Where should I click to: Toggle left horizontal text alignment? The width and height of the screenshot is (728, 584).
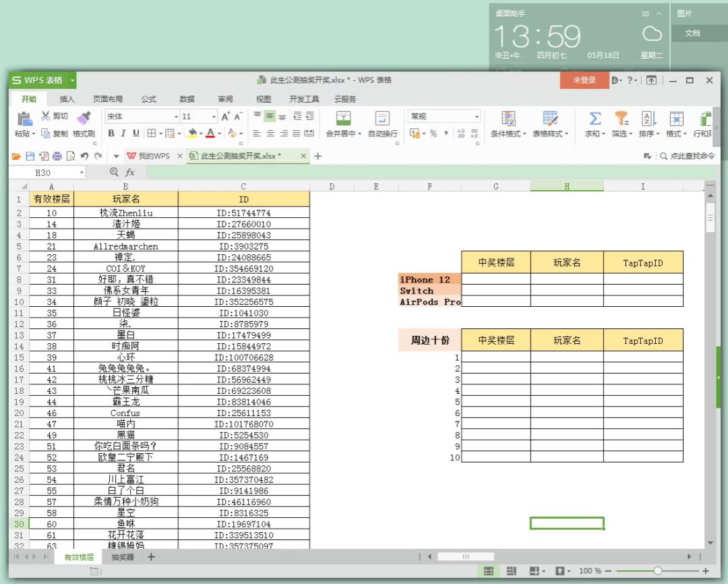tap(257, 134)
